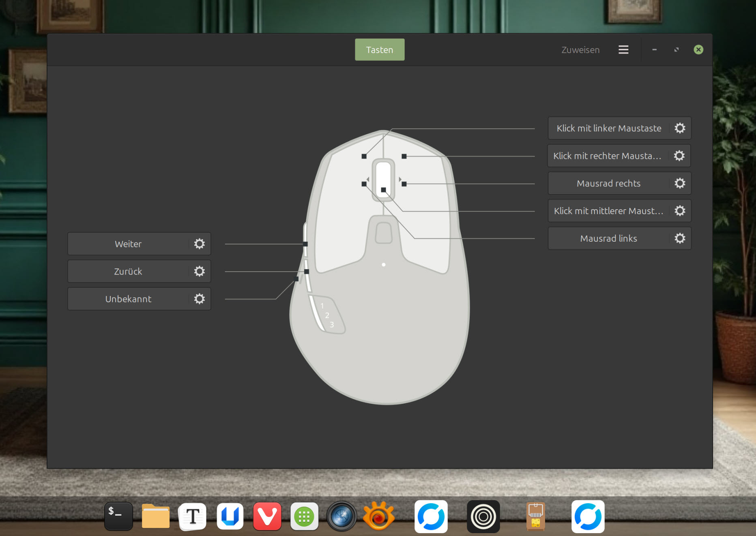Click the Klick mit linker Maustaste button
The image size is (756, 536).
pos(609,128)
